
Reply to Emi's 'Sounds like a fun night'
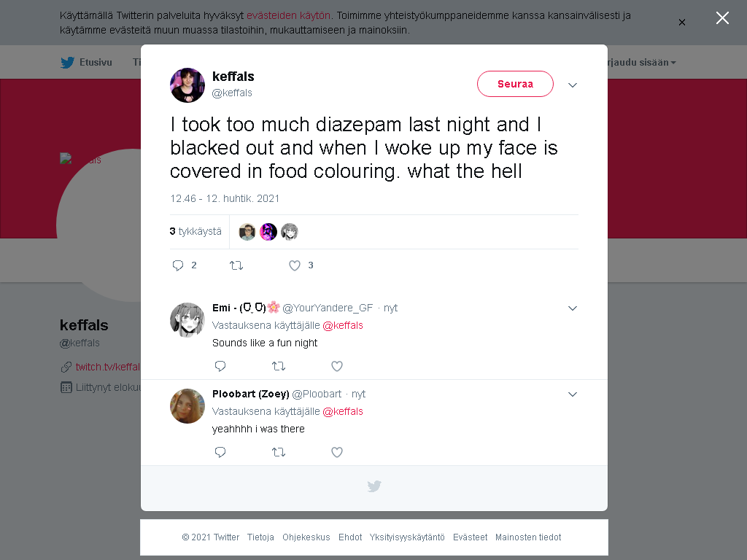pos(220,366)
